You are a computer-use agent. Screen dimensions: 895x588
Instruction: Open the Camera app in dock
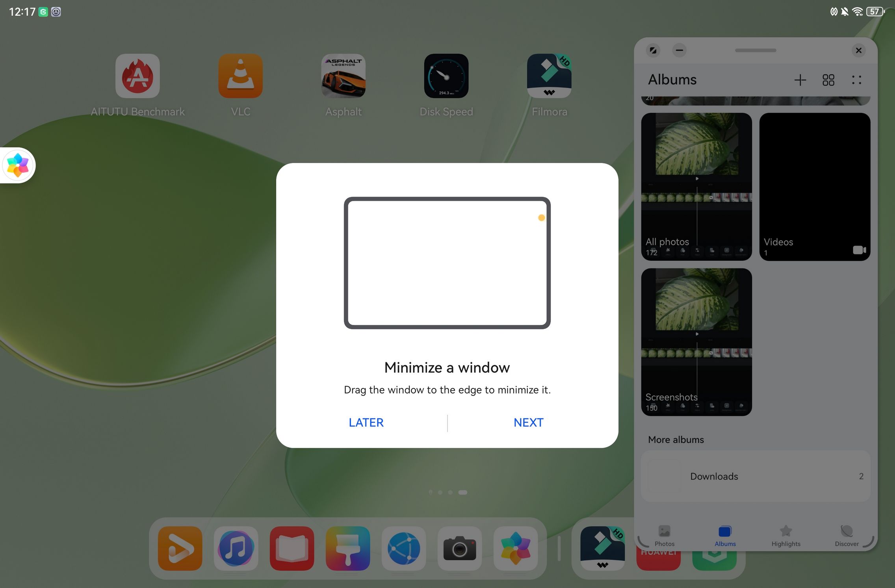point(460,548)
